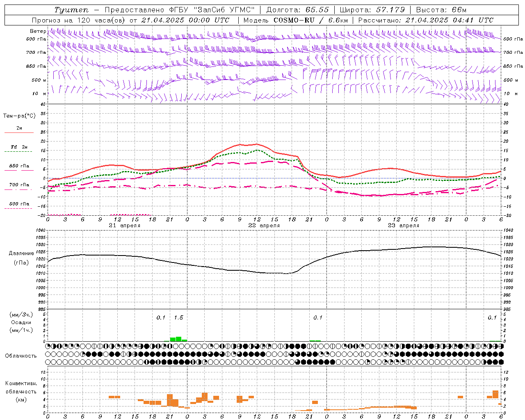This screenshot has width=525, height=420.
Task: Click the 'Широта: 57.179' latitude value
Action: 372,10
